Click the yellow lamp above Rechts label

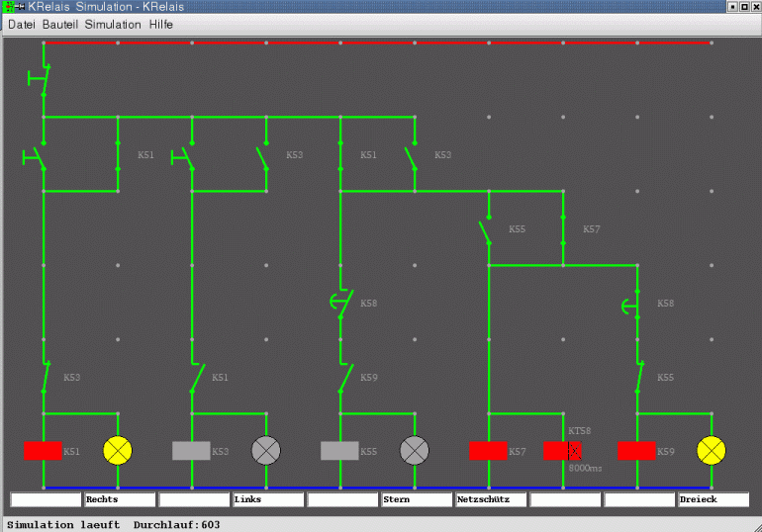point(118,451)
